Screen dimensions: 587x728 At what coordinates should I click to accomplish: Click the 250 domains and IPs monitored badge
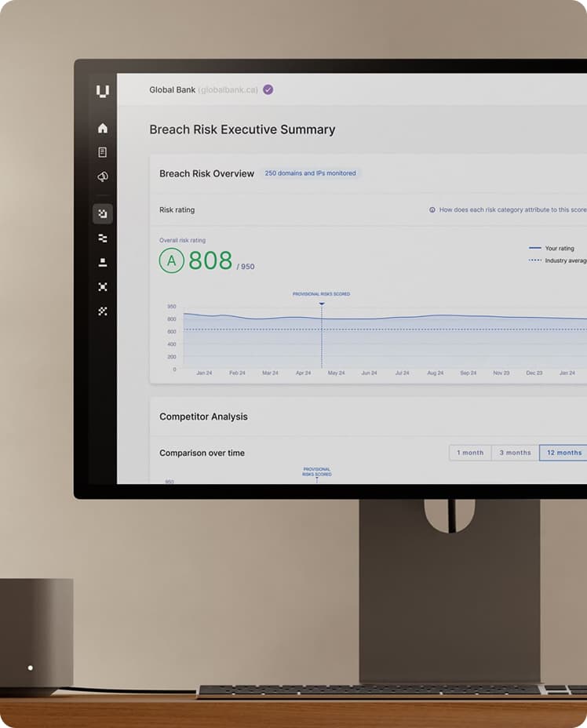[x=310, y=173]
